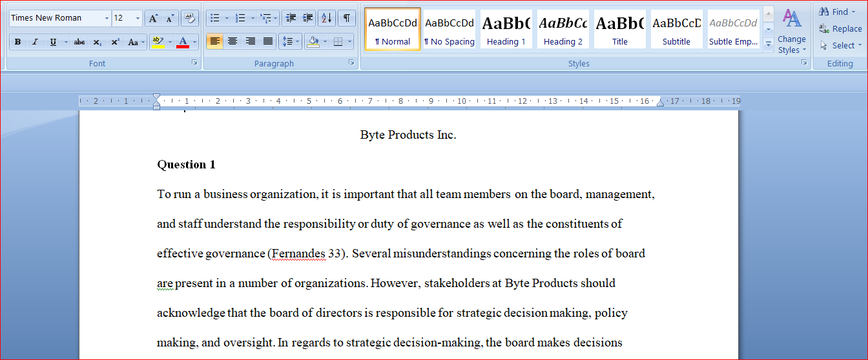Select the Normal style

[x=393, y=29]
